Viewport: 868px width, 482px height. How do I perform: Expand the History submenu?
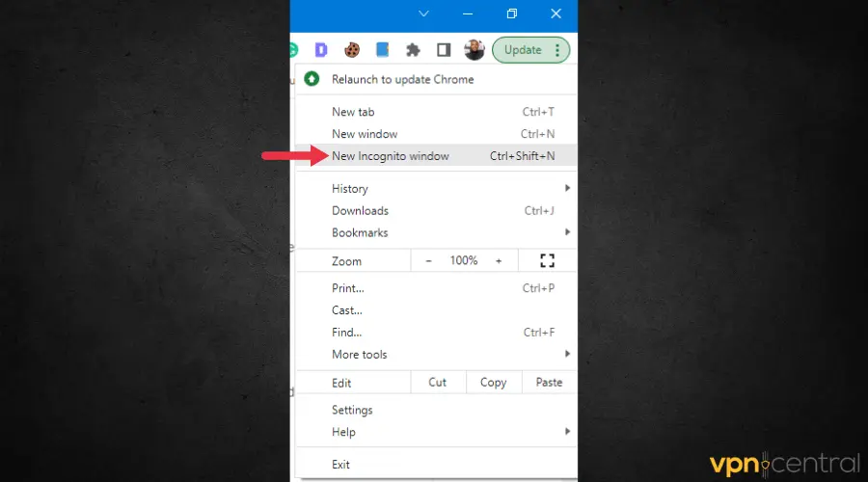[436, 189]
